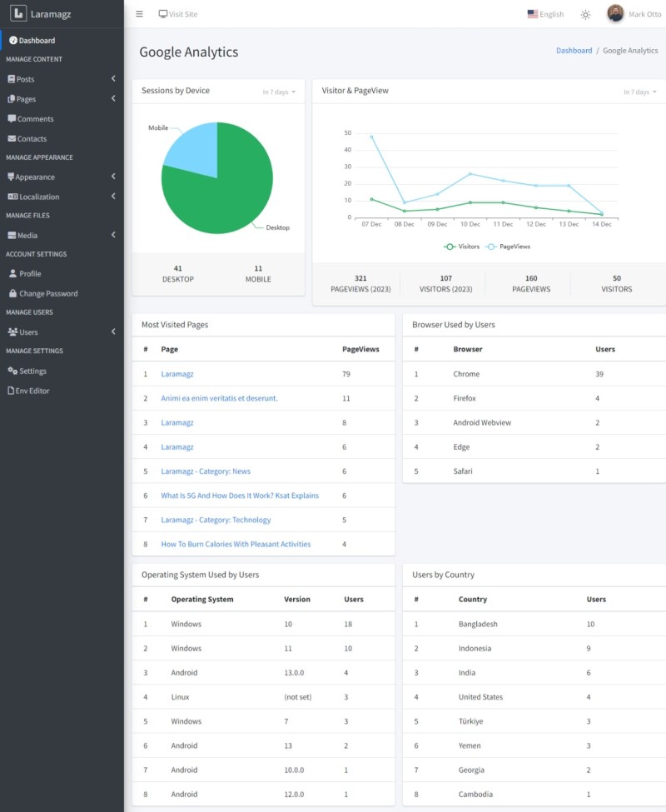Expand the Pages submenu chevron
Image resolution: width=666 pixels, height=812 pixels.
coord(113,98)
